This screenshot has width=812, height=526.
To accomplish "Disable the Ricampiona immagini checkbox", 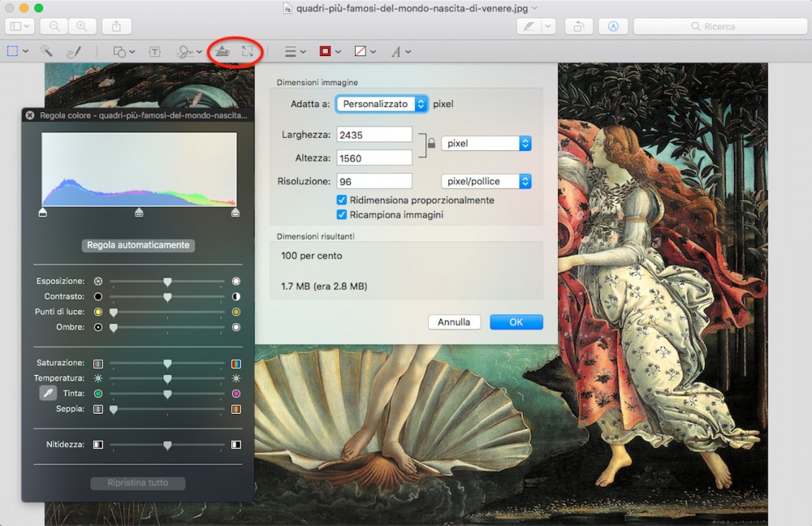I will pyautogui.click(x=343, y=215).
